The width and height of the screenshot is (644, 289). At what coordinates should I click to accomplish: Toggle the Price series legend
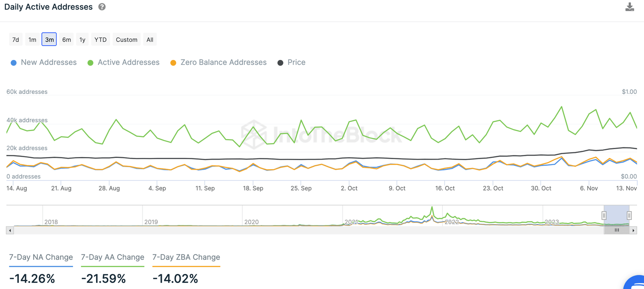tap(291, 62)
